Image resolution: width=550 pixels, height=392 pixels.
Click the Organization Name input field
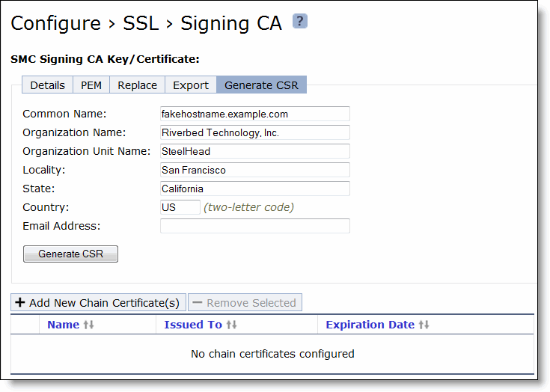[254, 132]
